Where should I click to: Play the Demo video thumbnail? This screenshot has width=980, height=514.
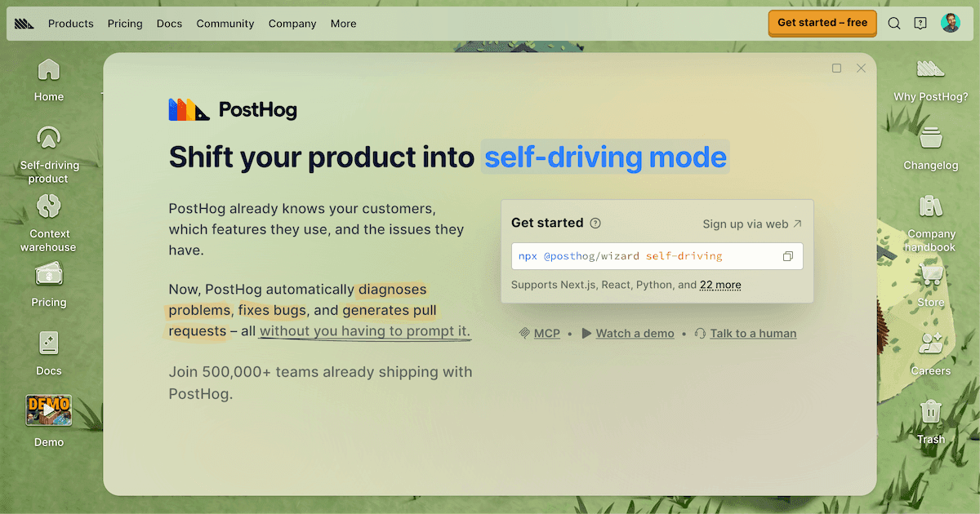pos(49,410)
